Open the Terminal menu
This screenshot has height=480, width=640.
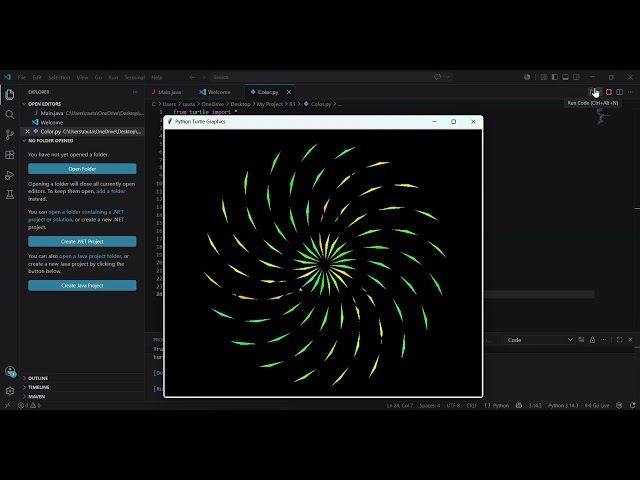(x=135, y=77)
